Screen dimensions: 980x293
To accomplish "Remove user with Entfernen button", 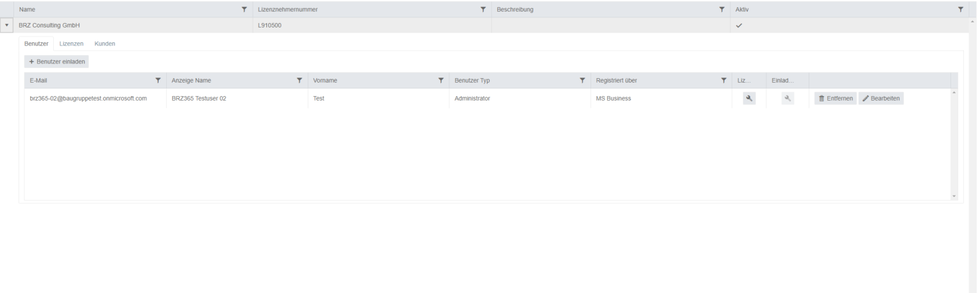I will [835, 98].
